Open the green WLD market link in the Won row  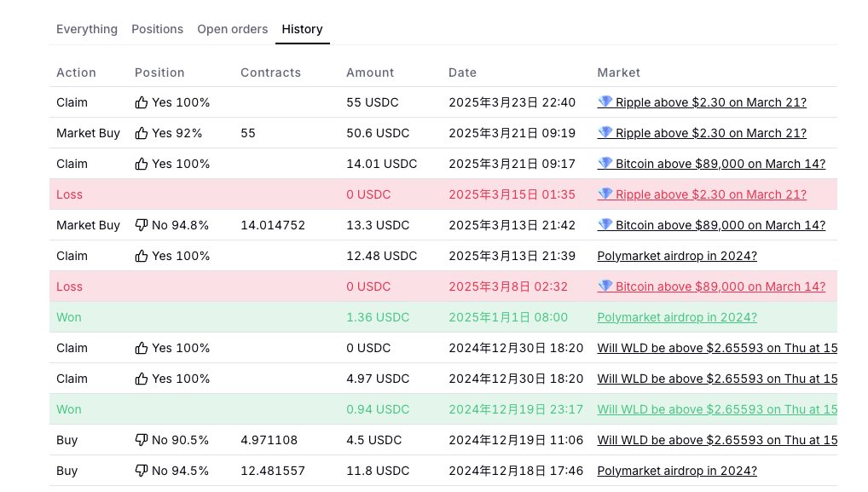pyautogui.click(x=717, y=409)
